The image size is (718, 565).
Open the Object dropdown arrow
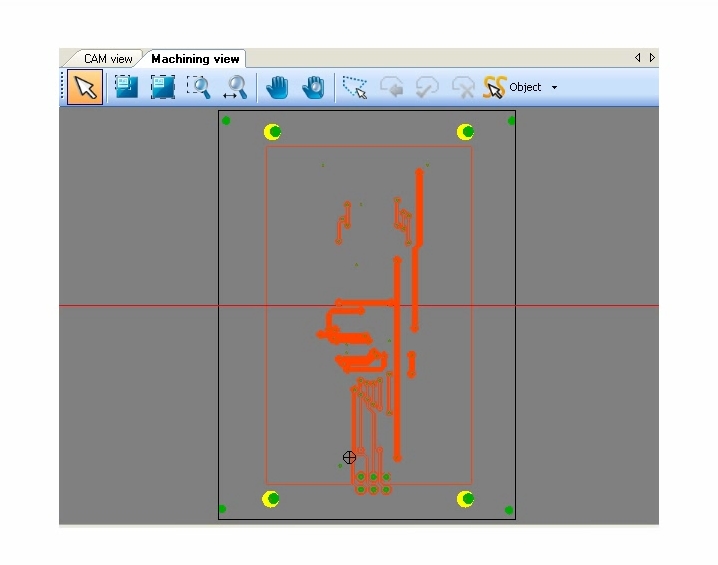[x=555, y=88]
